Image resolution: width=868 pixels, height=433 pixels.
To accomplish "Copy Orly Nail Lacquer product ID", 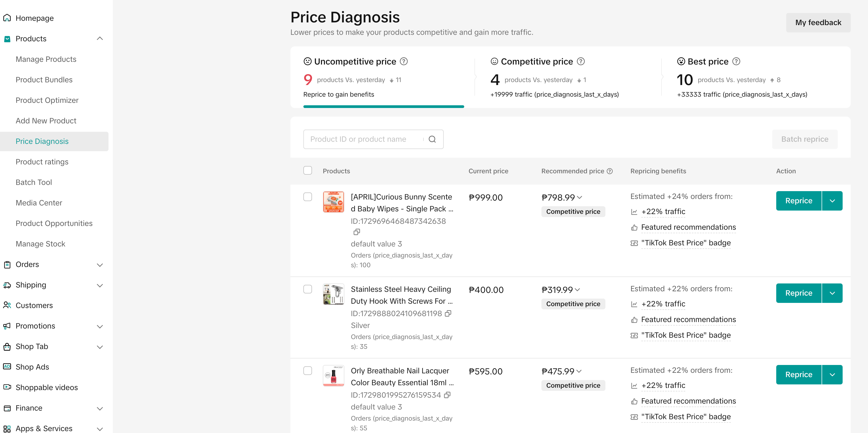I will click(x=447, y=395).
